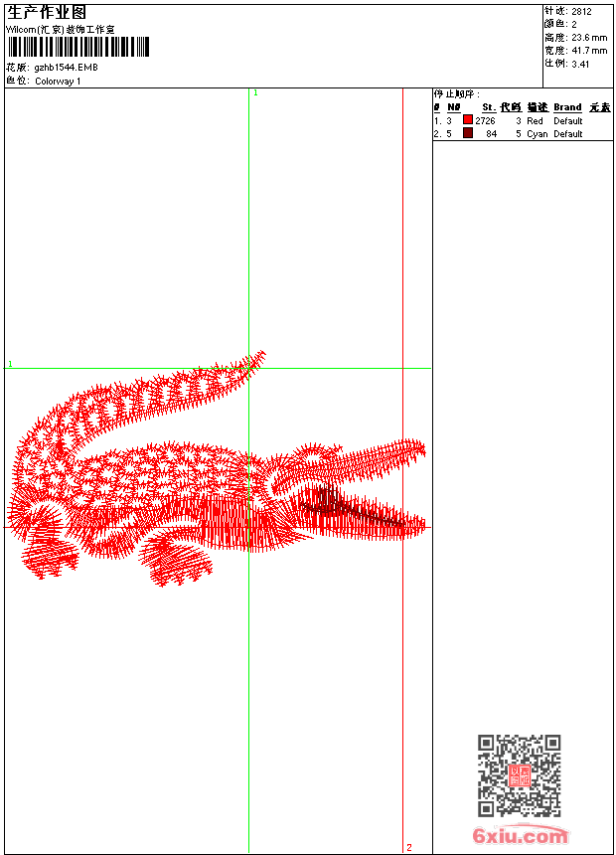Click the width value '41.7 mm'

coord(589,51)
